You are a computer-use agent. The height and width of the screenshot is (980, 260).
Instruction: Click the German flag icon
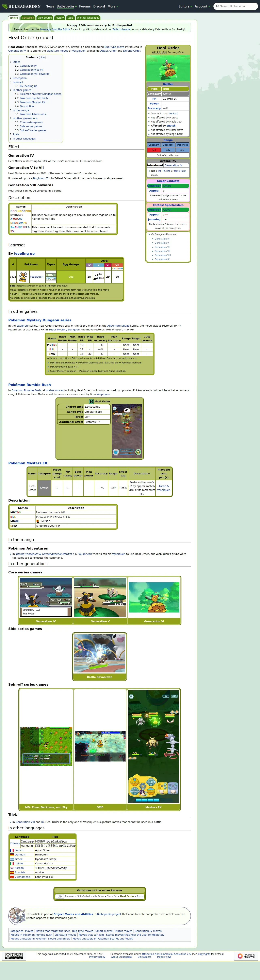click(12, 854)
